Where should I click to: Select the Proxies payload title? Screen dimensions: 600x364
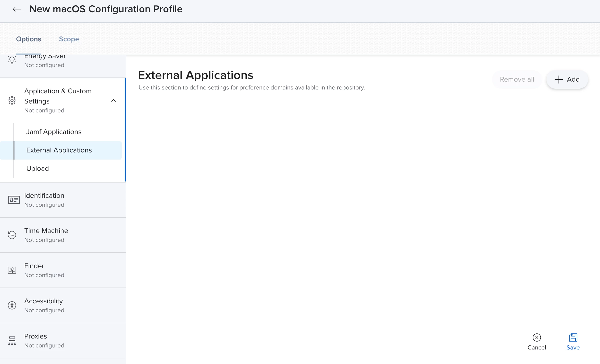35,336
